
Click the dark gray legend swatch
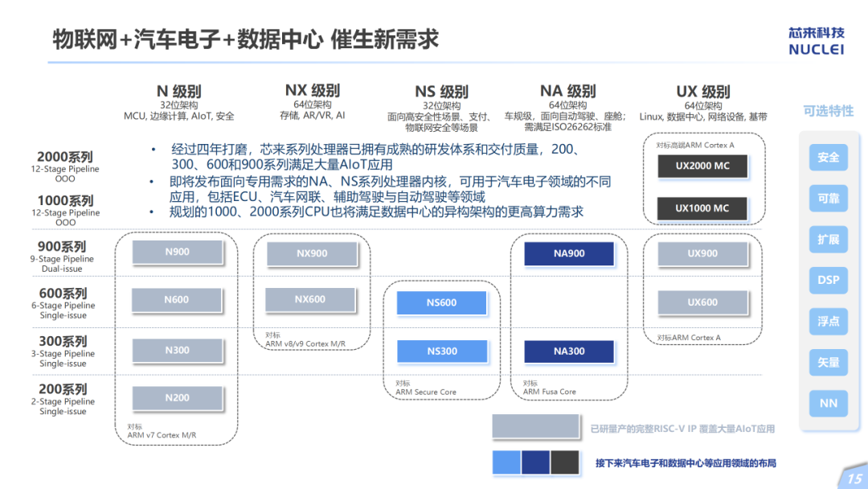point(565,462)
